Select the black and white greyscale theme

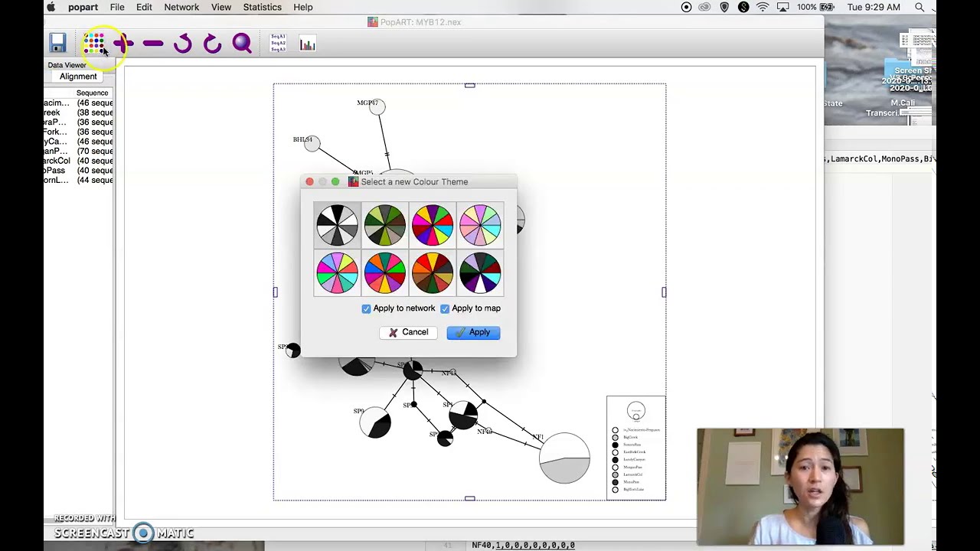click(x=337, y=225)
